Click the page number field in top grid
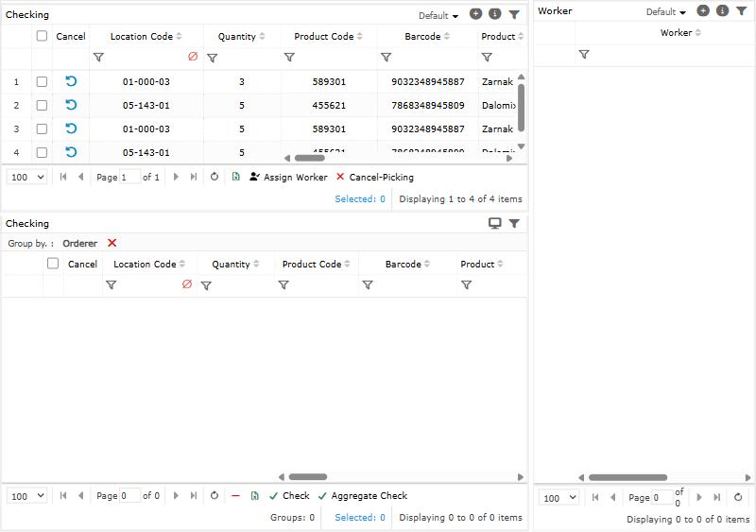Screen dimensions: 756x532 (129, 177)
